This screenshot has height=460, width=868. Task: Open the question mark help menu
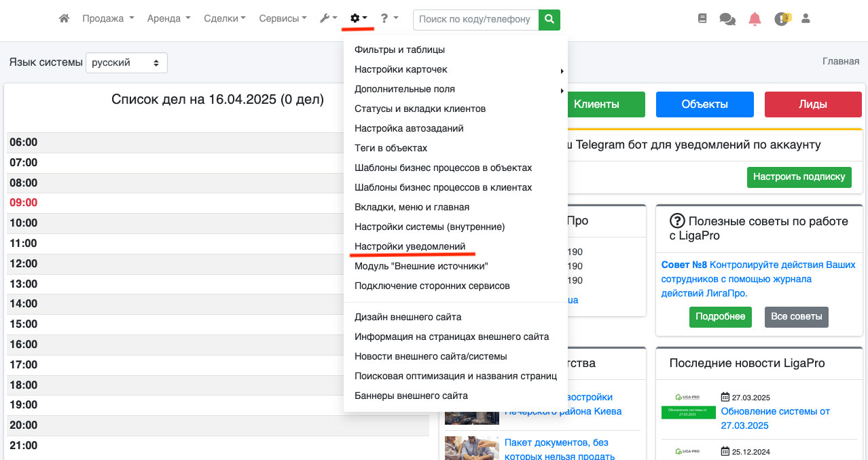coord(388,19)
